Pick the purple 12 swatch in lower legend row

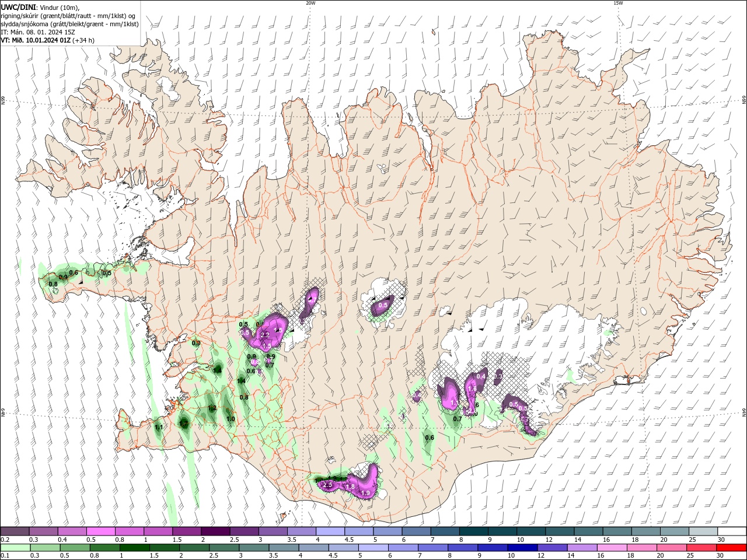click(551, 548)
